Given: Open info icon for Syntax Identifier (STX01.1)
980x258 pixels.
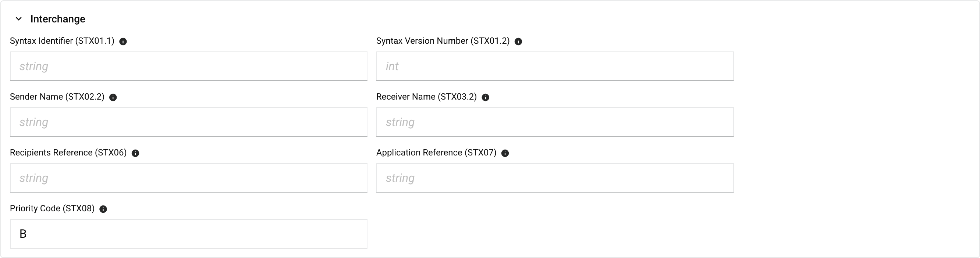Looking at the screenshot, I should tap(123, 42).
